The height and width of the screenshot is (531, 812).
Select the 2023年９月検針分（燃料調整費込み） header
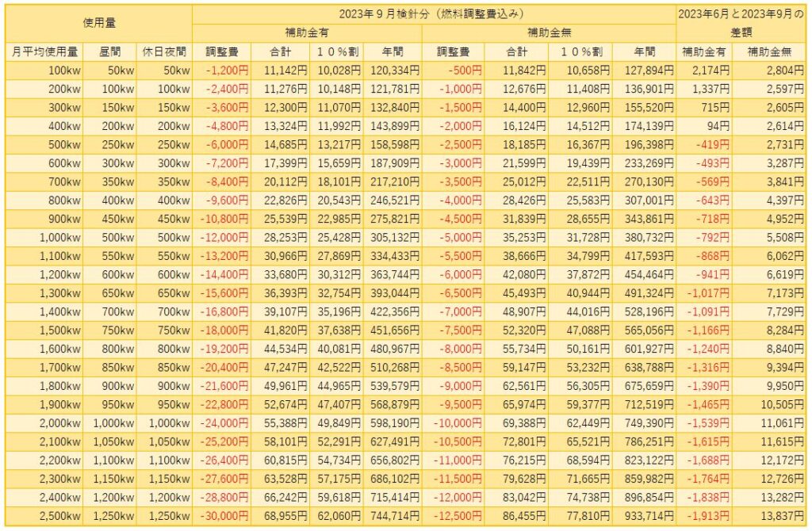434,14
